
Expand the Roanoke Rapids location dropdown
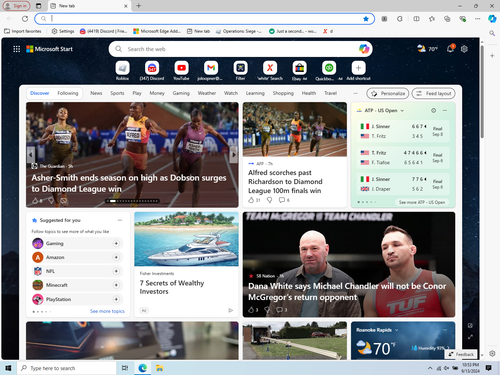click(397, 330)
